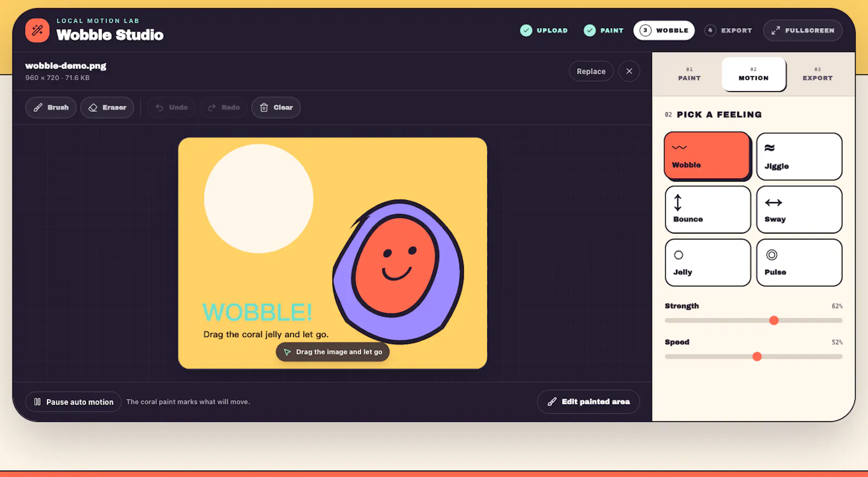Click the Strength 62% value

click(837, 306)
